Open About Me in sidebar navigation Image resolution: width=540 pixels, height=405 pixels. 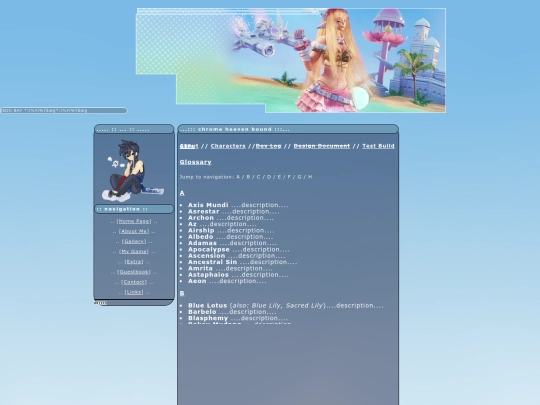coord(134,231)
